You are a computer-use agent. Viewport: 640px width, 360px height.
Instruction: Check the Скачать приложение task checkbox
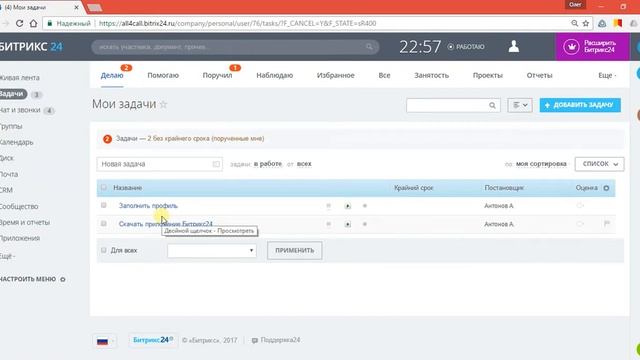tap(104, 224)
